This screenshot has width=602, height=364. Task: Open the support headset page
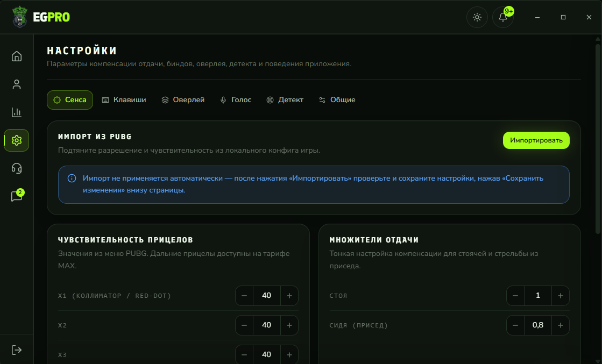[17, 168]
